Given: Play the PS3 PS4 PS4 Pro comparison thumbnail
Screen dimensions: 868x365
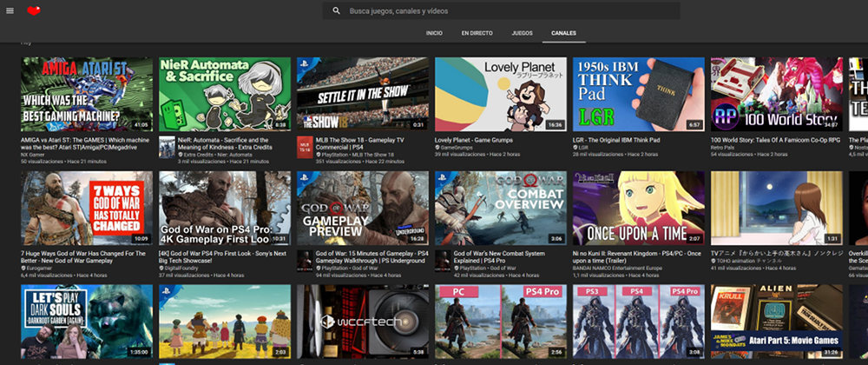Looking at the screenshot, I should tap(638, 322).
